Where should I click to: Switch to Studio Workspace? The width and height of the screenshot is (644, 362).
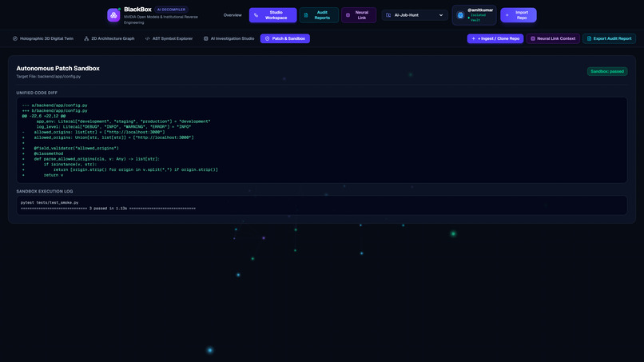point(272,15)
